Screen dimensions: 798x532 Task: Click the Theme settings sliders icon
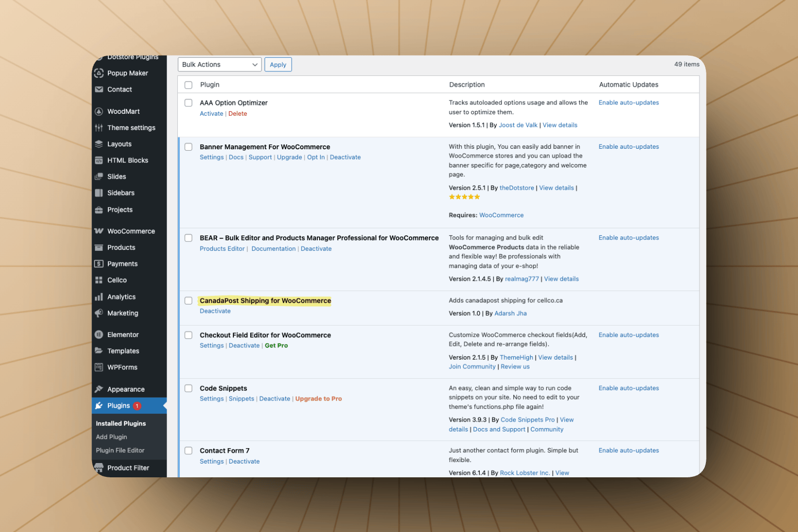coord(99,128)
